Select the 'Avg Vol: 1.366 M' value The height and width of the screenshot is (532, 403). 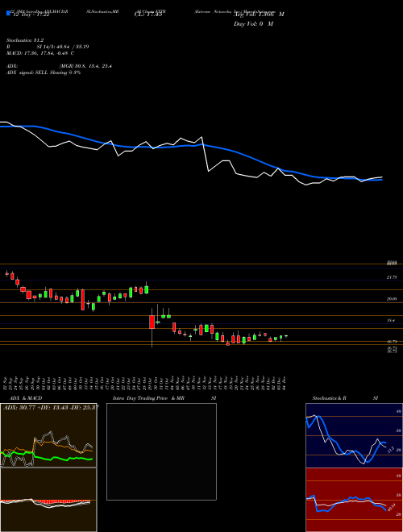259,15
